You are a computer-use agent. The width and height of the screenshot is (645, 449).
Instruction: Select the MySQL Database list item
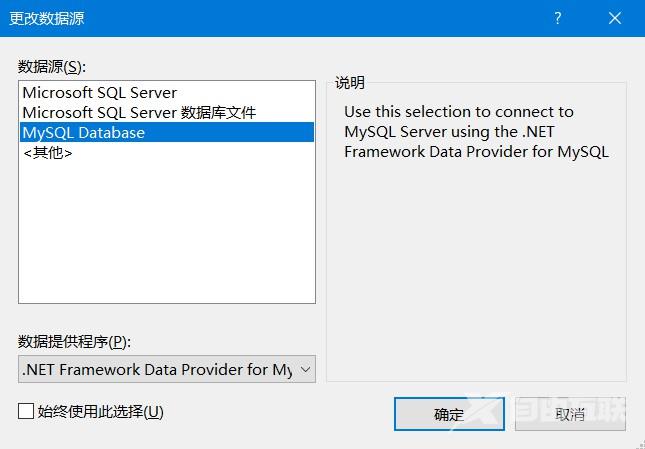84,132
